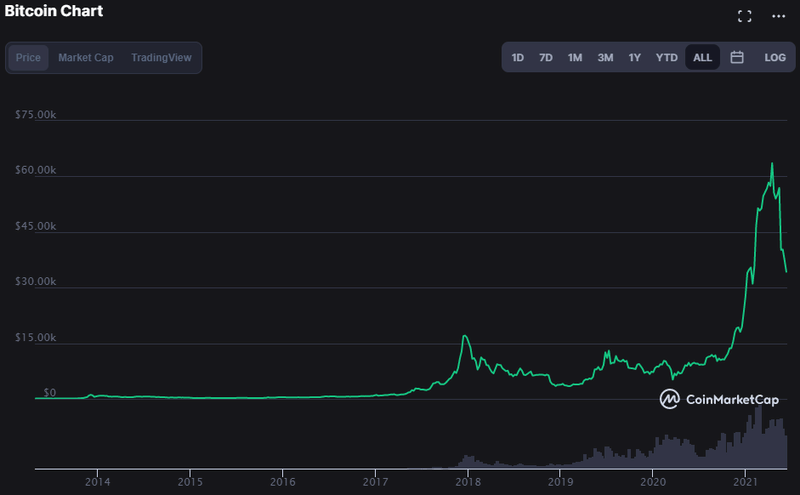Select the ALL time range

tap(703, 58)
